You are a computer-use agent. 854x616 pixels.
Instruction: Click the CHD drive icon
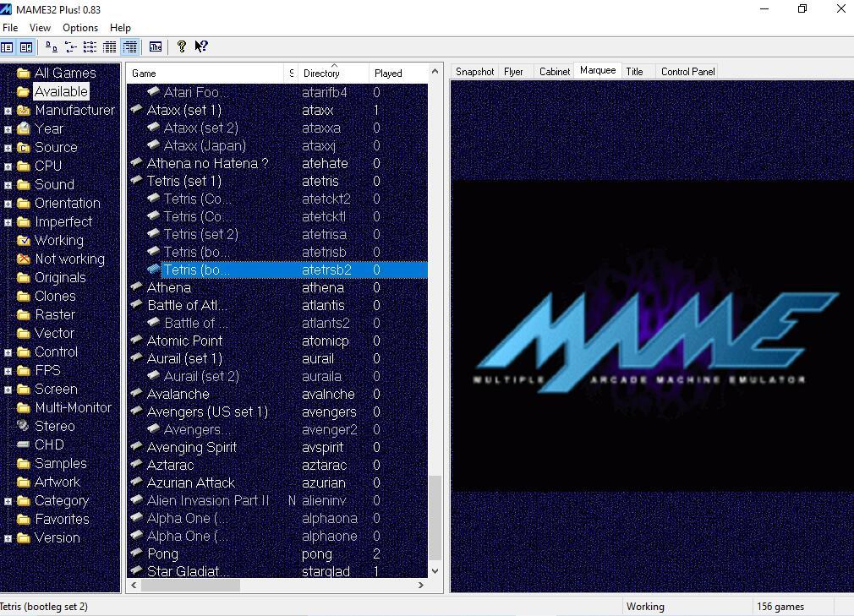click(24, 444)
